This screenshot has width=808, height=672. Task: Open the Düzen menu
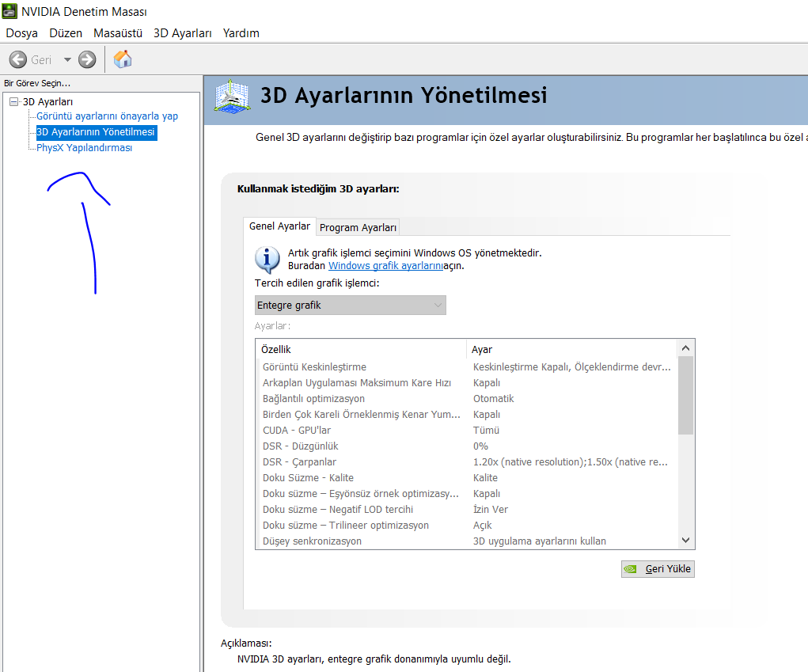(x=66, y=33)
